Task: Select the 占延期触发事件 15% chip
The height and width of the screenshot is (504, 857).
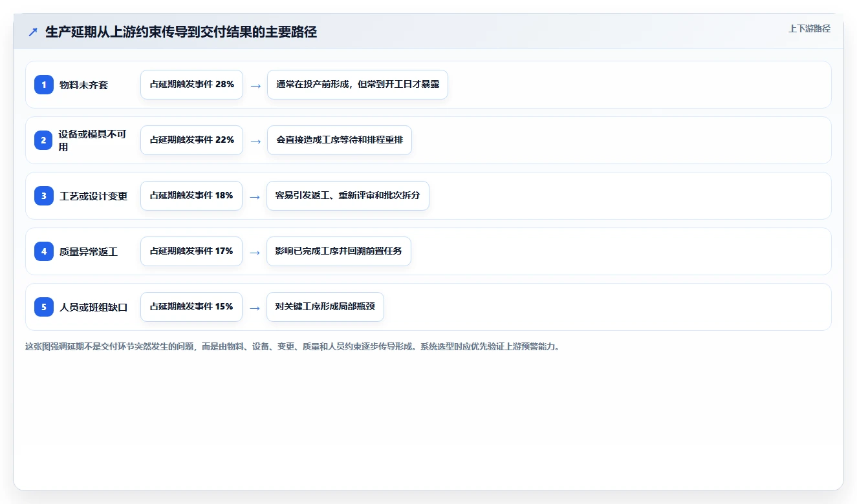Action: (x=191, y=307)
